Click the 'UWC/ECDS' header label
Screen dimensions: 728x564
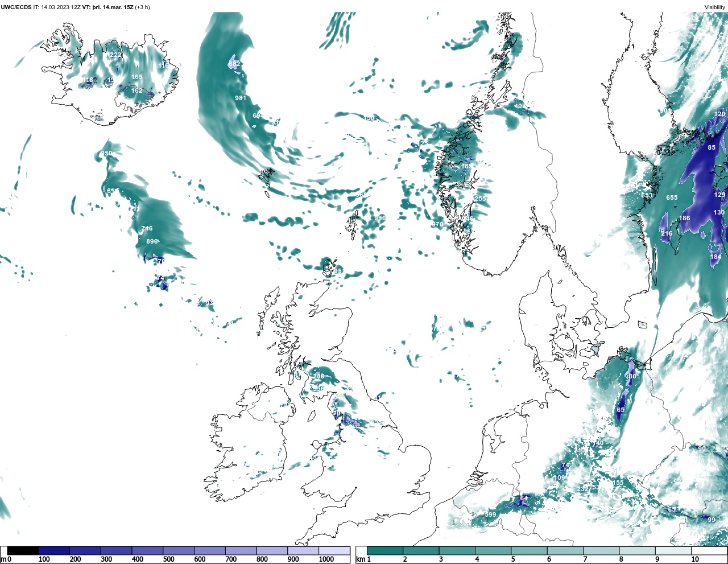[16, 7]
